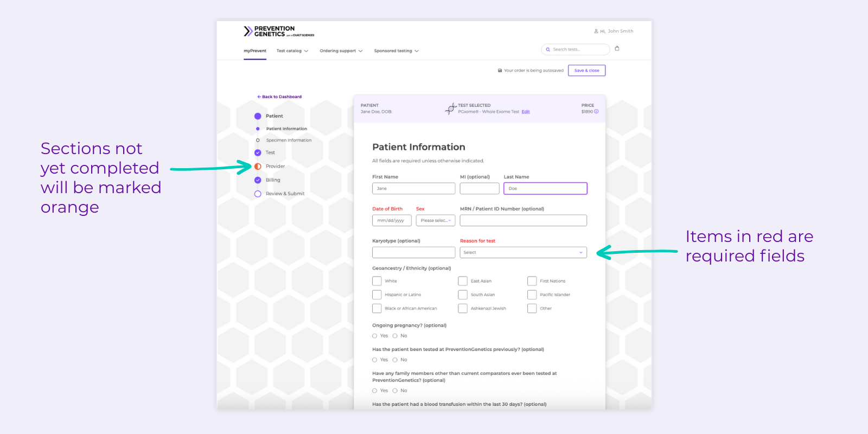Click the Date of Birth input field
The width and height of the screenshot is (868, 434).
pyautogui.click(x=392, y=221)
